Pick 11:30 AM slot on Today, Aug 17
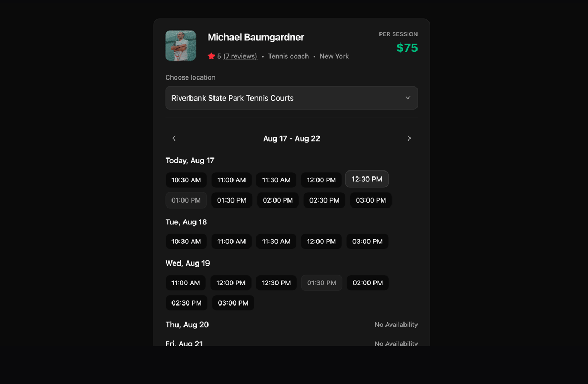This screenshot has height=384, width=588. [276, 180]
